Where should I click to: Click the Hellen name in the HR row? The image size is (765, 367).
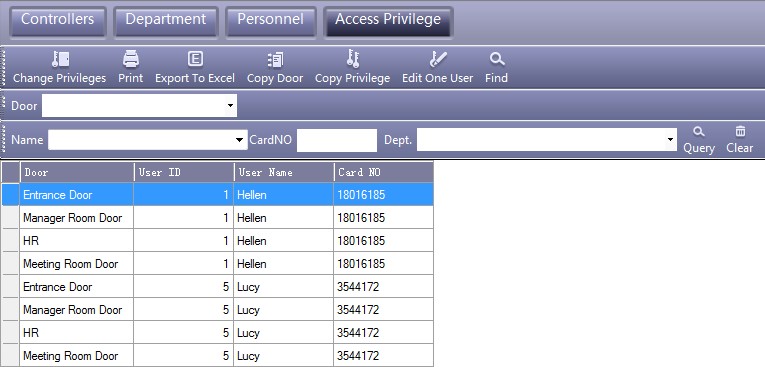point(252,241)
